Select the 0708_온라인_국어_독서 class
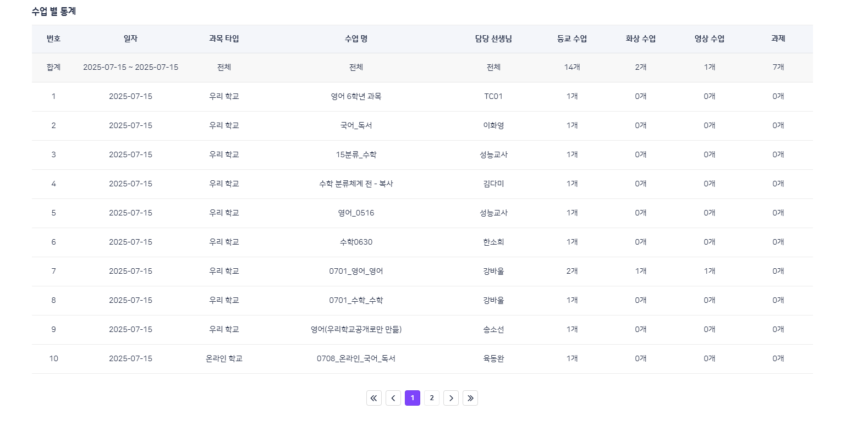 coord(356,358)
